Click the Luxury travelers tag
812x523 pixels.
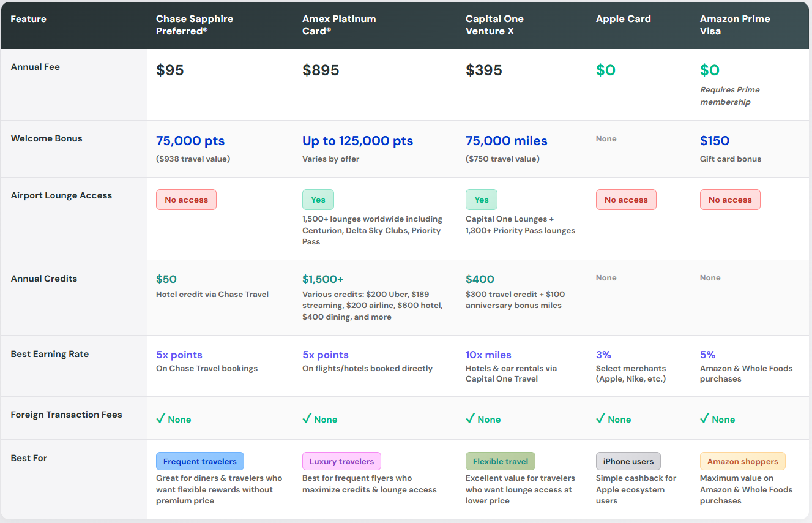[341, 461]
